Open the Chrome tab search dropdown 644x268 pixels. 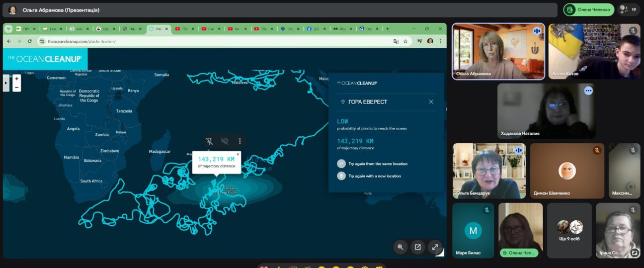tap(9, 29)
